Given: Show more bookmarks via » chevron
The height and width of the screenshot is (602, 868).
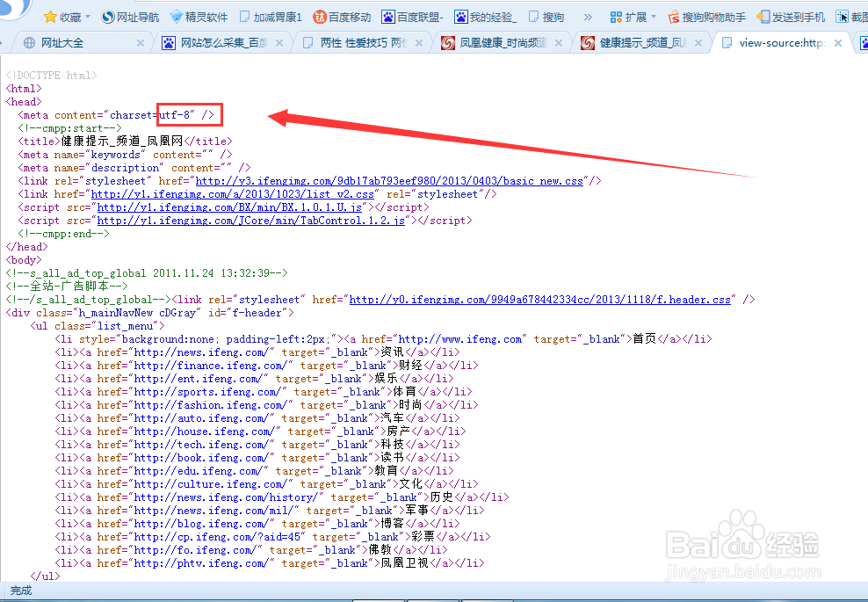Looking at the screenshot, I should (x=588, y=18).
